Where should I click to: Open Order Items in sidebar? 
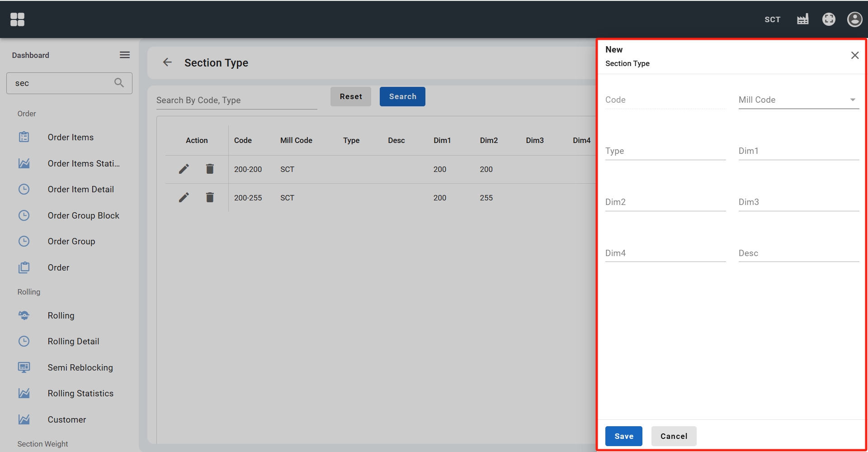pos(71,137)
